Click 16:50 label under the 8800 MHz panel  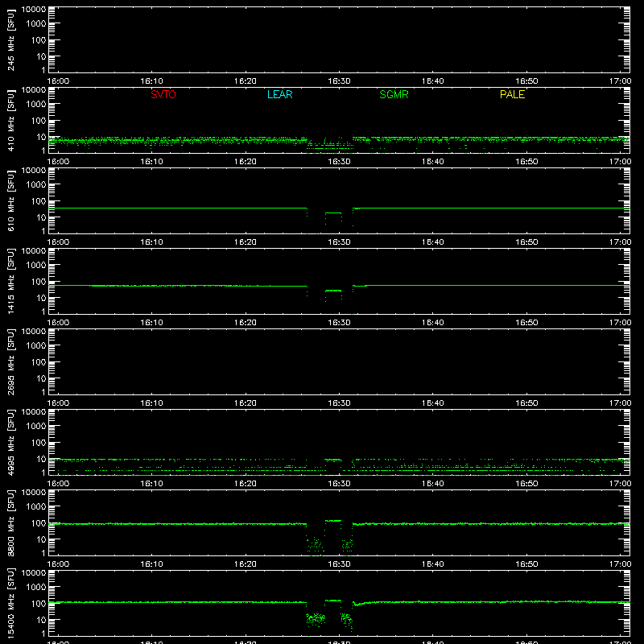[x=526, y=564]
